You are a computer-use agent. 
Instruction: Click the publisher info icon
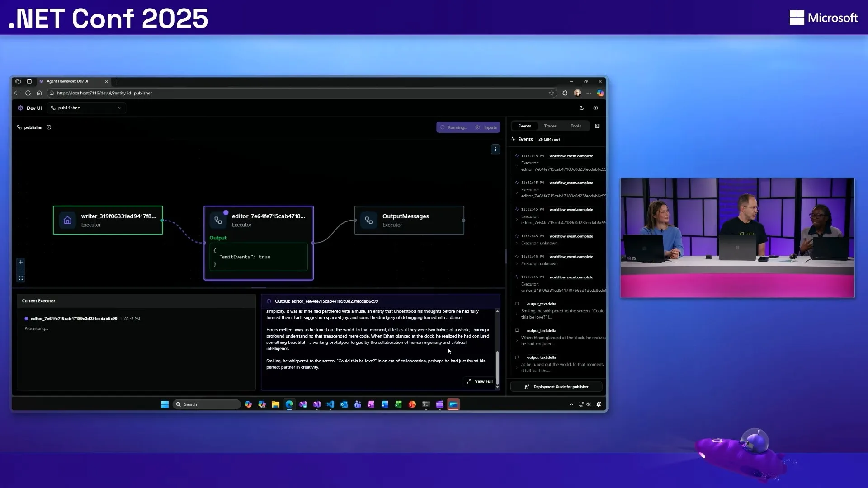[49, 127]
